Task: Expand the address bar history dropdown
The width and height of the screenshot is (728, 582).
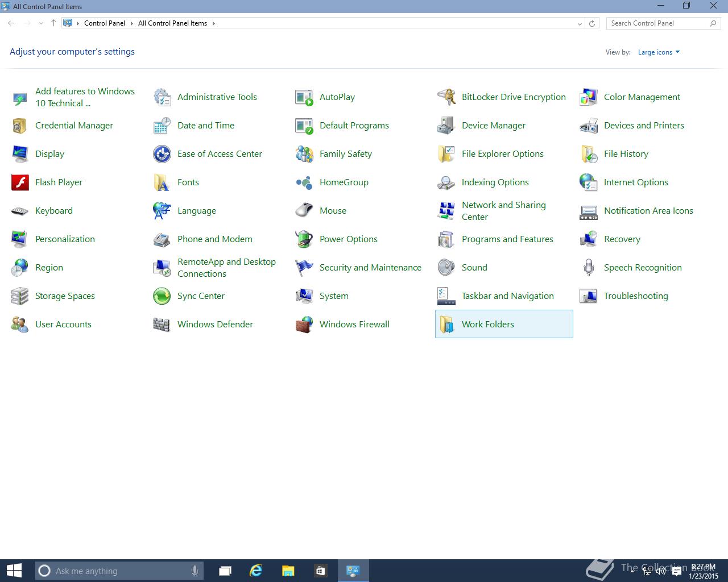Action: [x=580, y=23]
